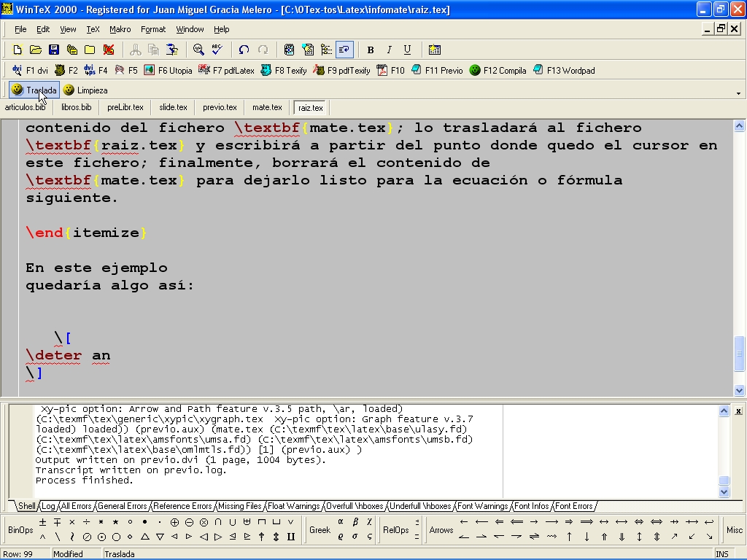Viewport: 747px width, 560px height.
Task: Close the output panel with its x button
Action: (738, 411)
